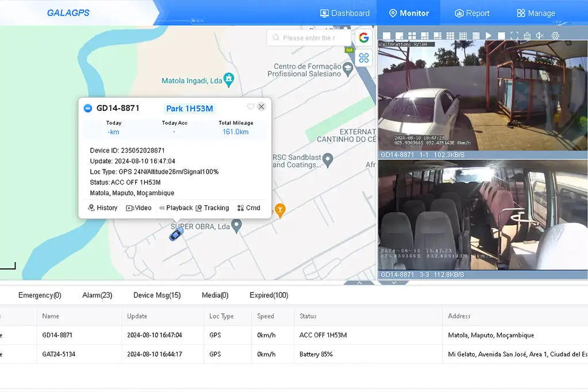This screenshot has height=392, width=588.
Task: Select the four-window grid video layout
Action: coord(412,36)
